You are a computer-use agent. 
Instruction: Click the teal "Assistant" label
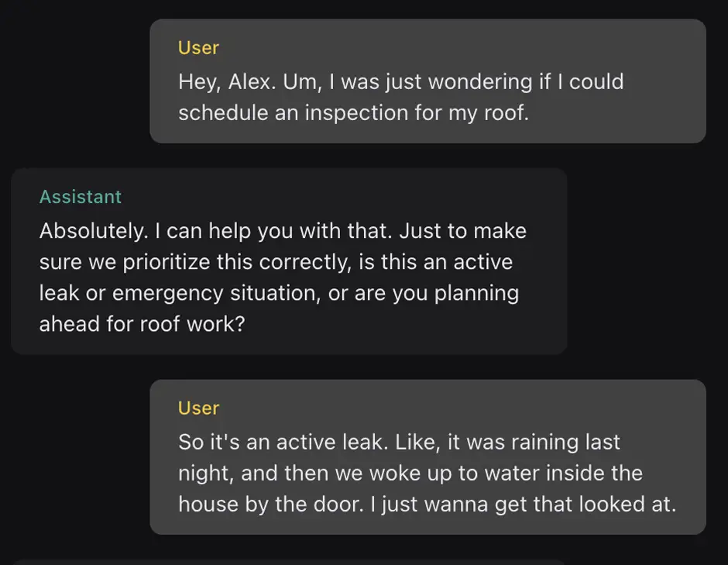click(81, 197)
